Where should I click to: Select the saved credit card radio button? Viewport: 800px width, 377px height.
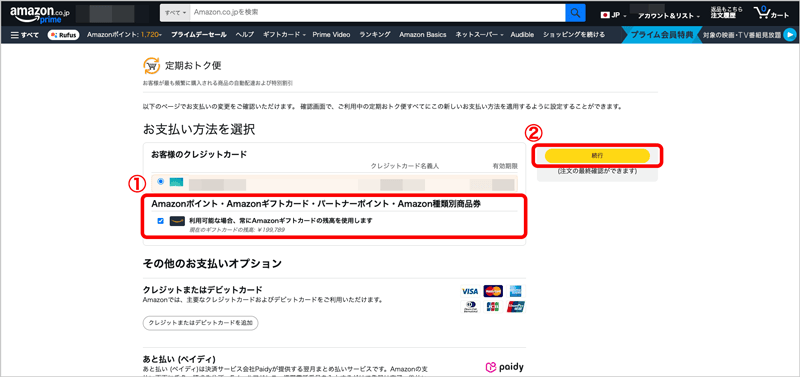(x=161, y=181)
